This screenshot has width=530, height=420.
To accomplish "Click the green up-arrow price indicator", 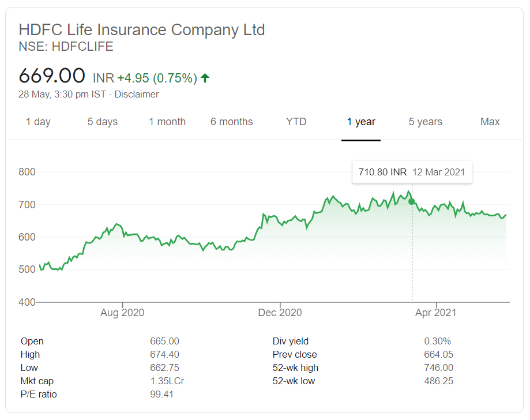I will 205,78.
